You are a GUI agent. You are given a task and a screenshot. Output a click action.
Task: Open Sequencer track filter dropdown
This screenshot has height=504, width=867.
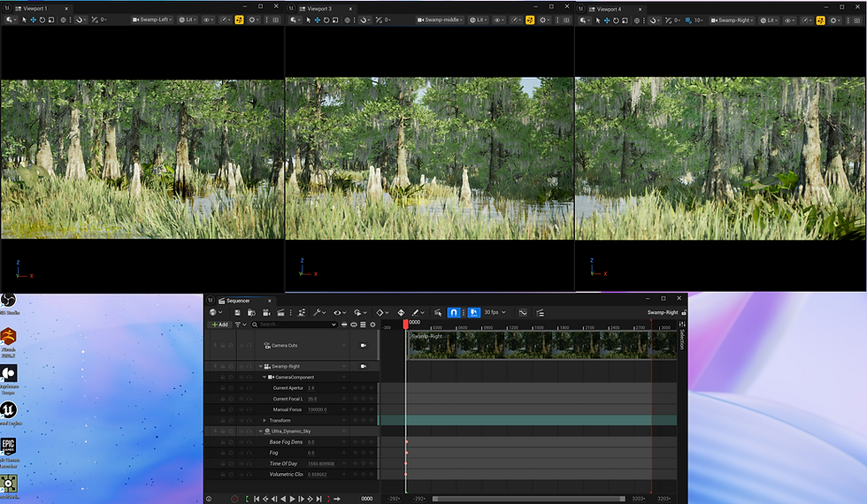pyautogui.click(x=241, y=325)
